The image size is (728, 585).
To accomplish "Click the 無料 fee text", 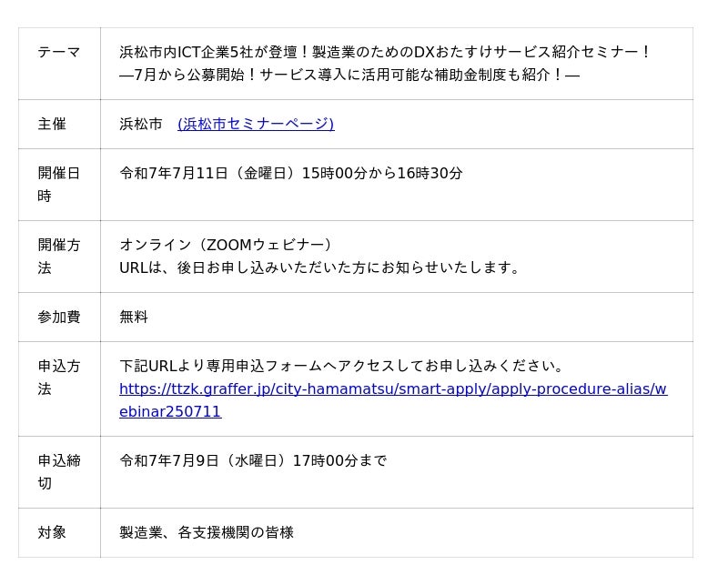I will point(134,317).
